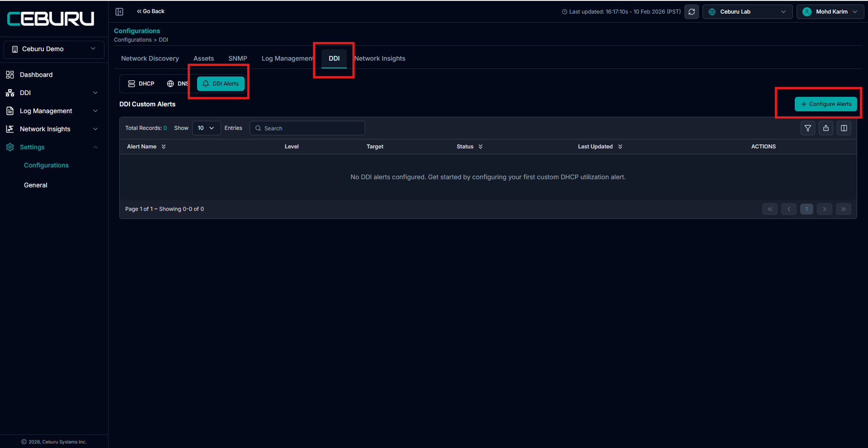
Task: Click the Network Insights chart icon
Action: [x=10, y=129]
